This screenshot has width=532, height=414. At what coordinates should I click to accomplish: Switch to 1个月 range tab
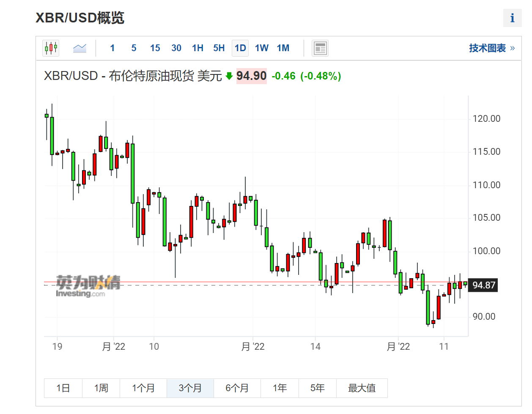(143, 388)
